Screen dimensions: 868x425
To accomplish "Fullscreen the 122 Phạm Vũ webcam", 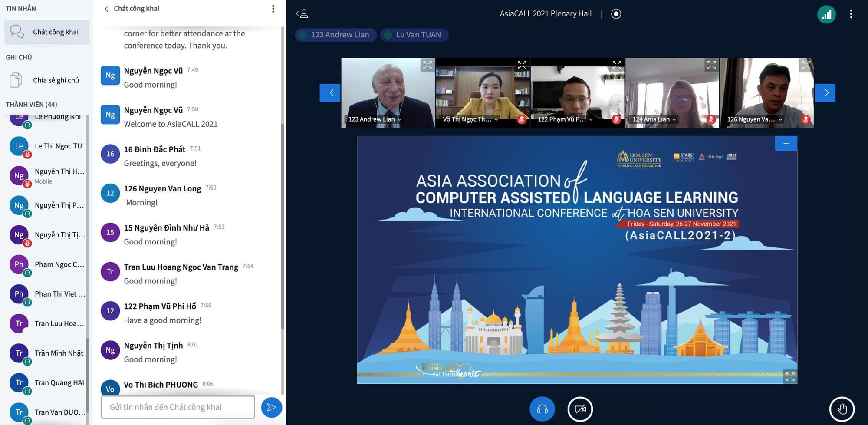I will (x=617, y=65).
